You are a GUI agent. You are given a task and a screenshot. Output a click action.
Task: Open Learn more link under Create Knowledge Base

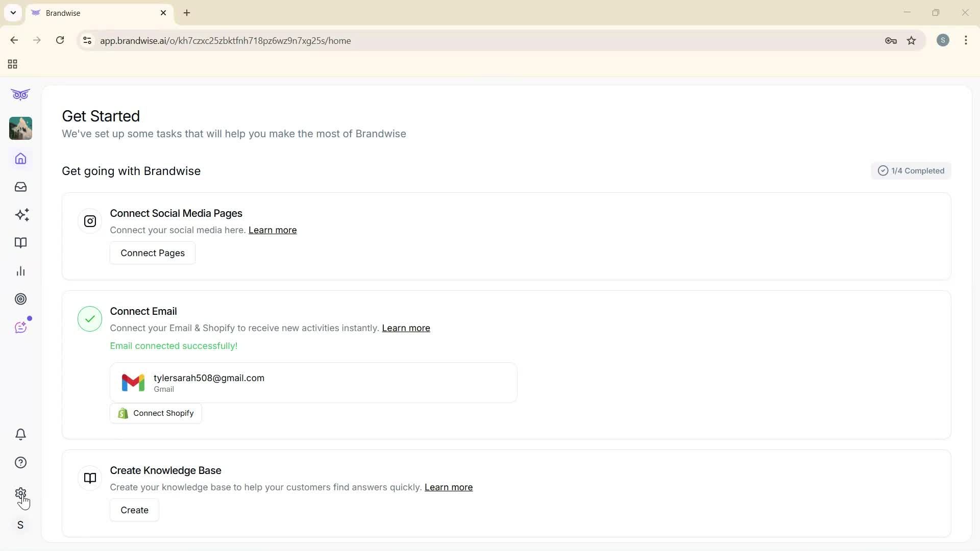[x=448, y=487]
